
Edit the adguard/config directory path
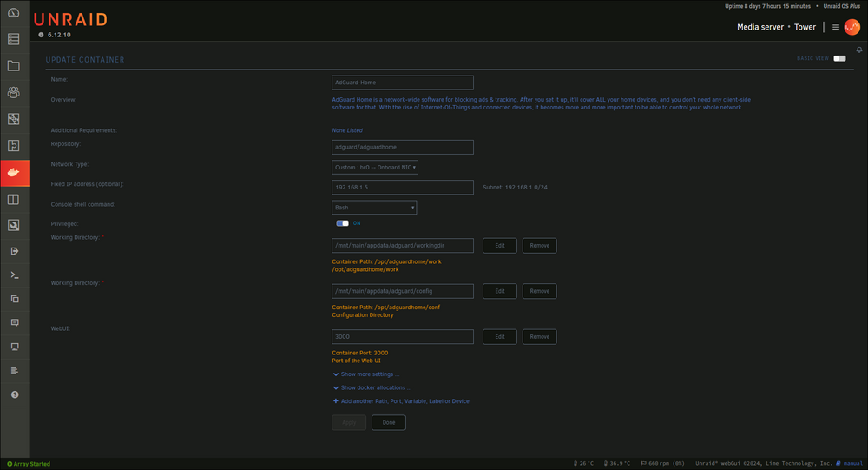pos(500,291)
